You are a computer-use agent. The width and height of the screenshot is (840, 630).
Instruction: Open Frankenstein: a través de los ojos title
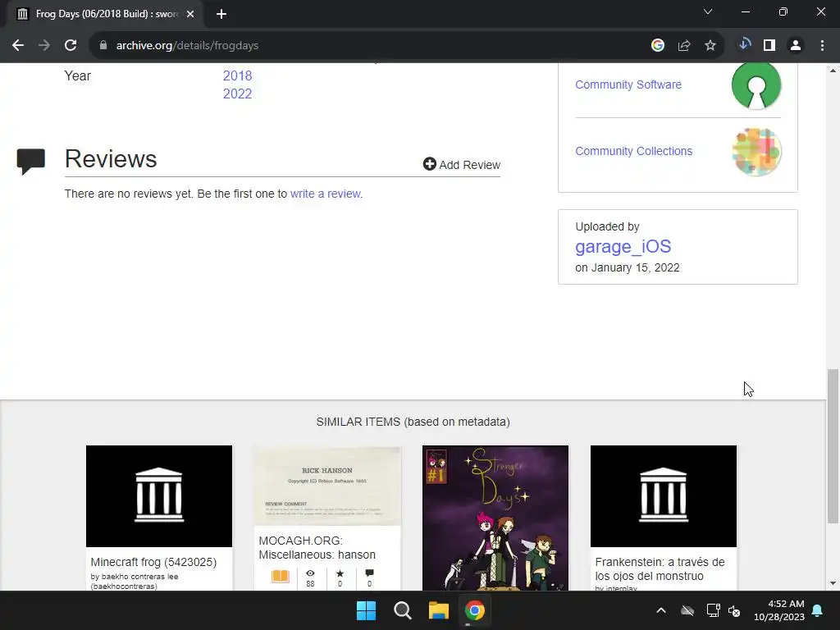(660, 569)
